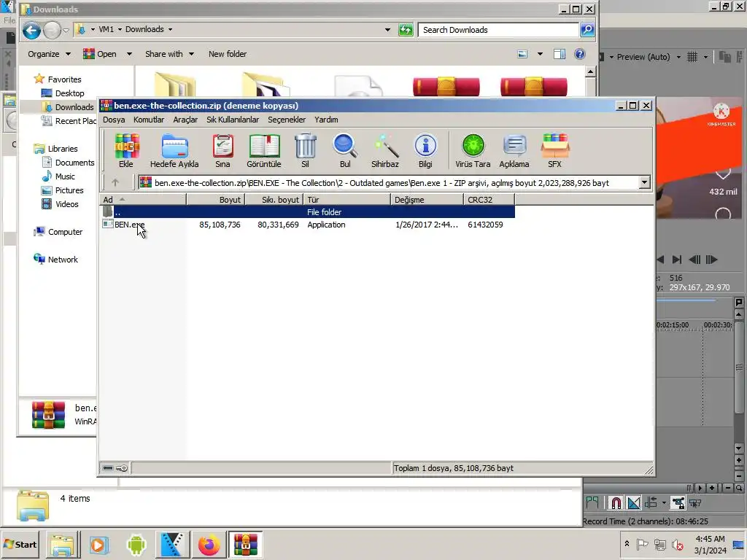Open Vegas film editor taskbar icon
Viewport: 747px width, 560px height.
pyautogui.click(x=172, y=545)
